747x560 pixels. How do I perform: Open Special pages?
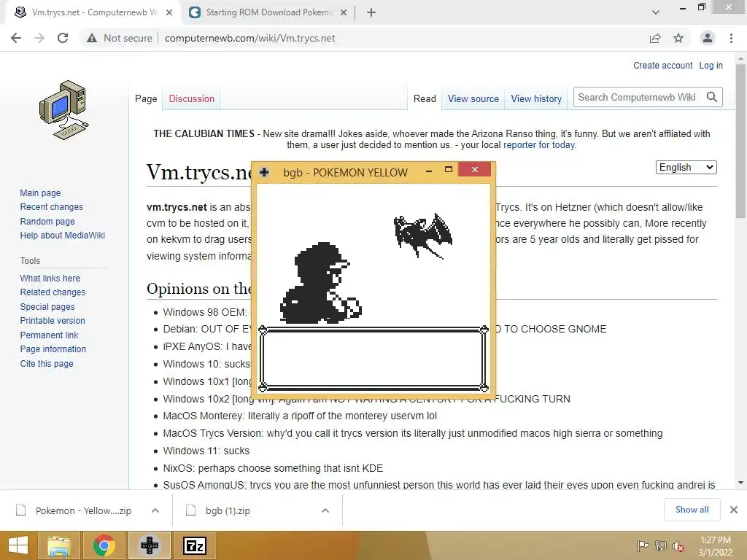(x=47, y=307)
